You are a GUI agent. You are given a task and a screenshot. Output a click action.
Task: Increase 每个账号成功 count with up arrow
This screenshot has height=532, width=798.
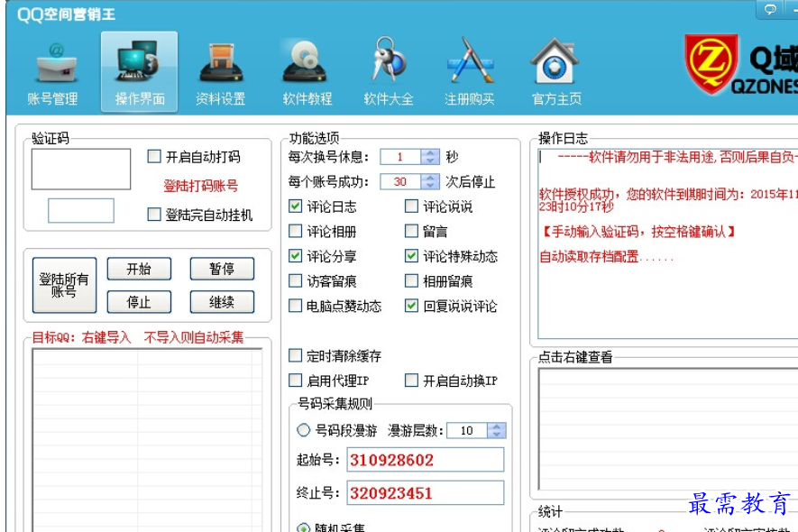(430, 178)
